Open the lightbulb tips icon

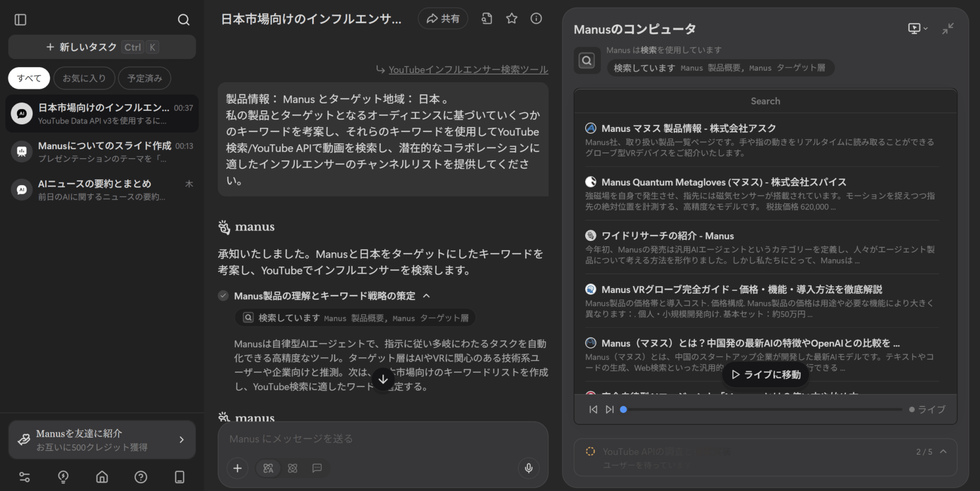[63, 477]
